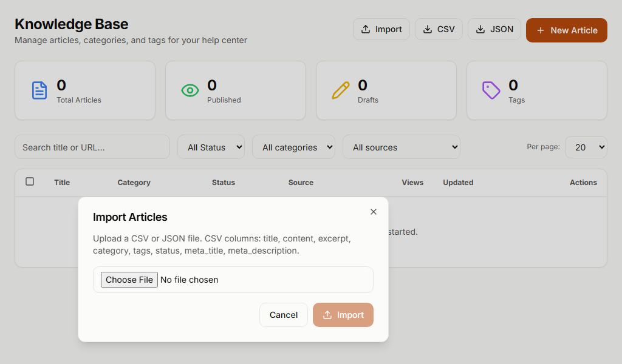Image resolution: width=622 pixels, height=364 pixels.
Task: Cancel the import dialog
Action: (x=284, y=315)
